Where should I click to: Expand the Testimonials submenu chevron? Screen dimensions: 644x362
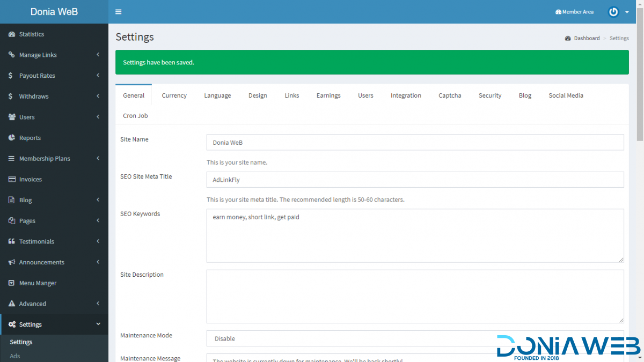(x=98, y=241)
